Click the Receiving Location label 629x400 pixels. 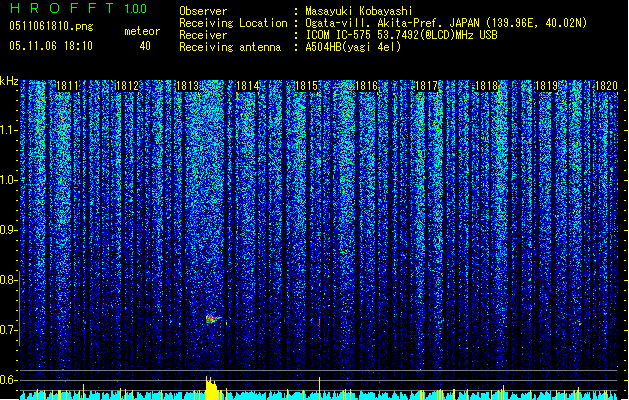(233, 23)
